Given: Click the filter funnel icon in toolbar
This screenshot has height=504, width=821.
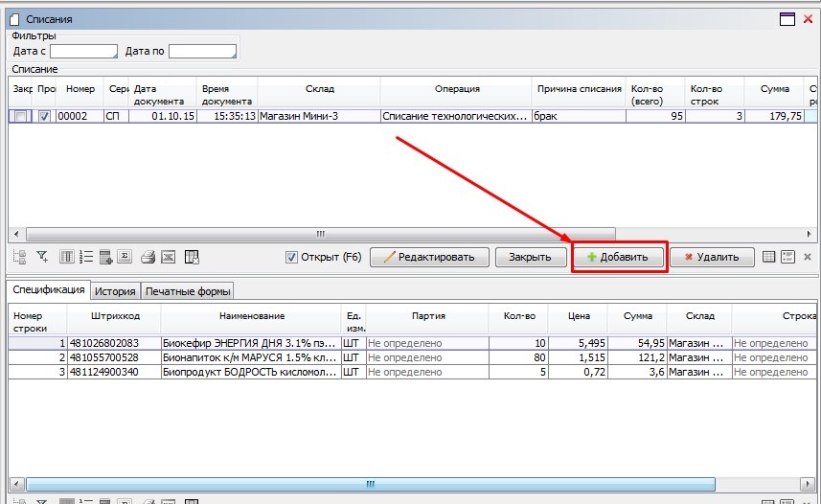Looking at the screenshot, I should click(x=42, y=257).
